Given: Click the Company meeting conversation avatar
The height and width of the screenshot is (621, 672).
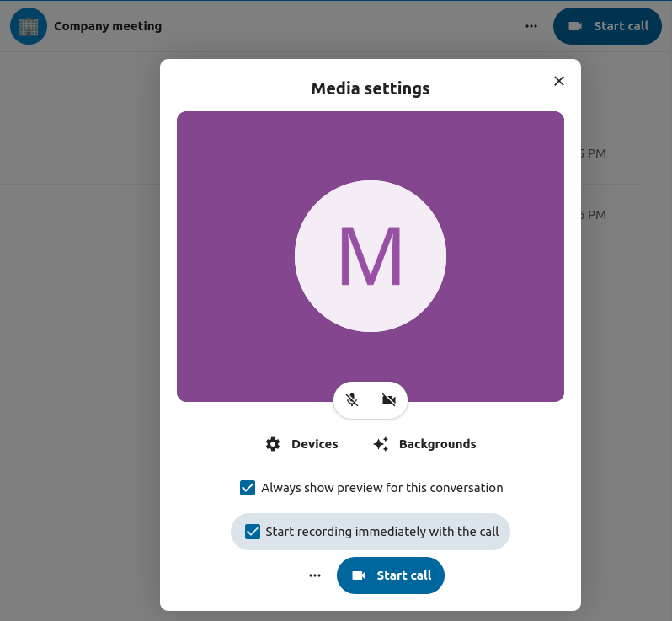Looking at the screenshot, I should tap(28, 26).
